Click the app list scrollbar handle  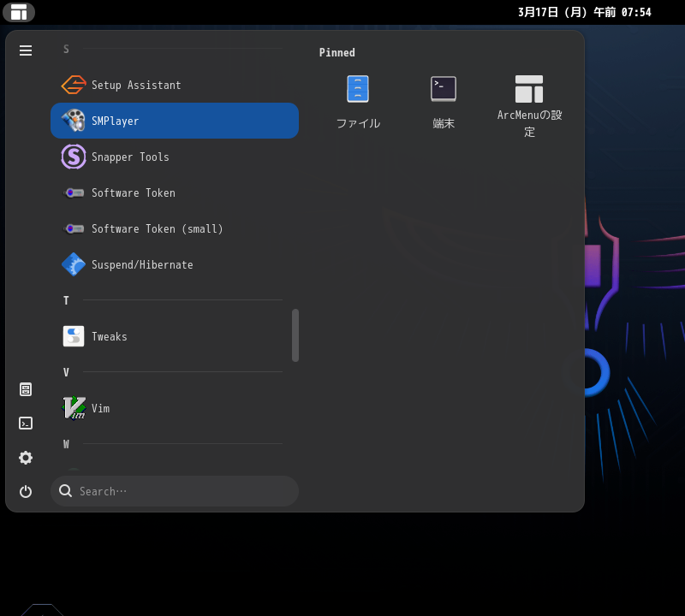[x=295, y=335]
